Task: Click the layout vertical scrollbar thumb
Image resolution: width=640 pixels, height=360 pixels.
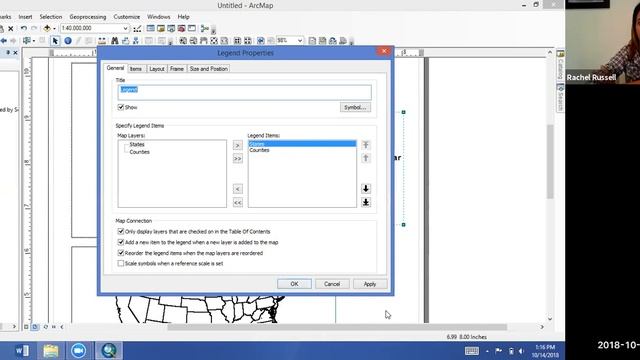Action: click(550, 161)
